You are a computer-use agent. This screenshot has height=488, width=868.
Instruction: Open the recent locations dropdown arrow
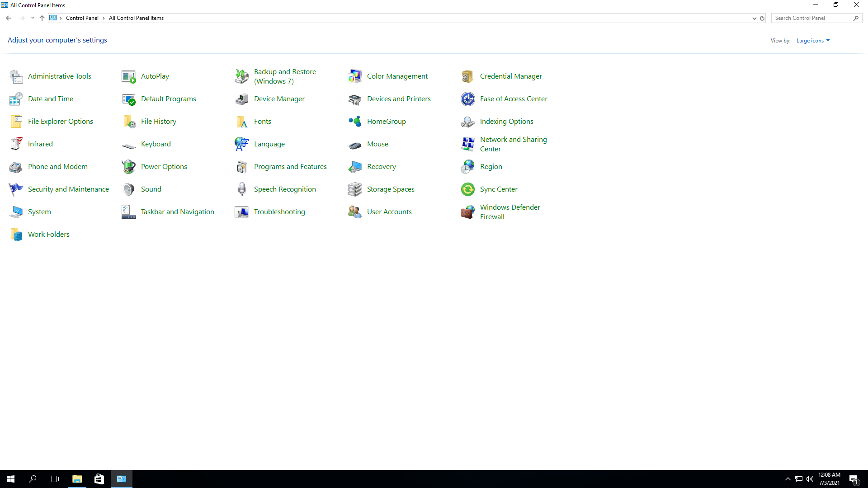33,18
